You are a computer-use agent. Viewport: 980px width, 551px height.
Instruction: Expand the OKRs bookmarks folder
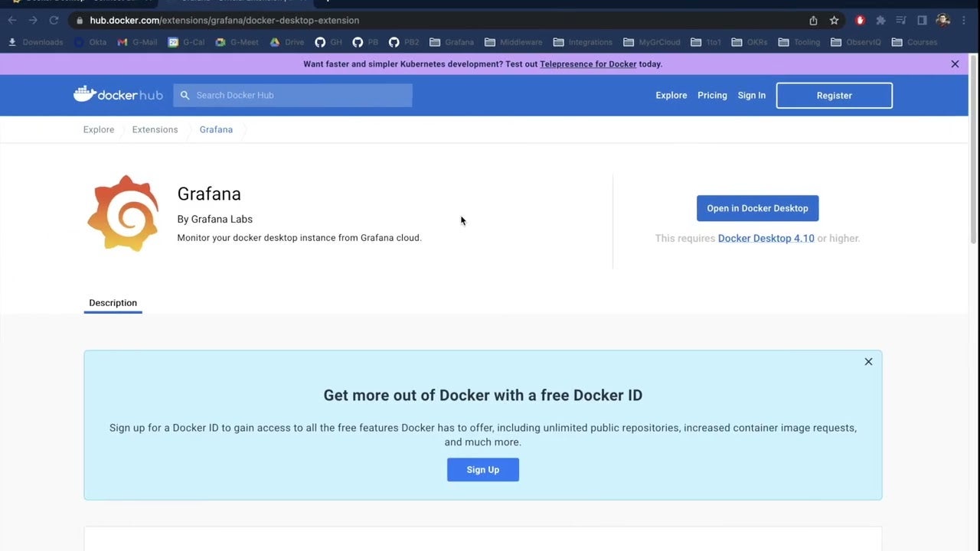pyautogui.click(x=750, y=42)
